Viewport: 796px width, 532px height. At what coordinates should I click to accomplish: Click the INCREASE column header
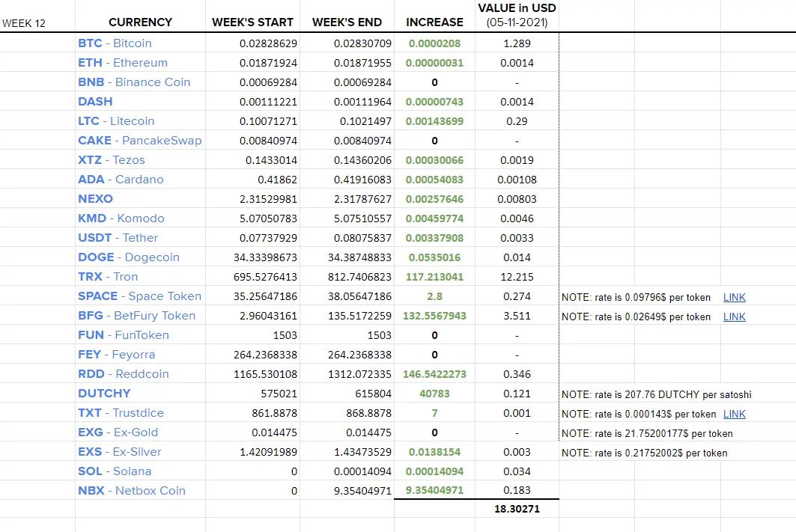pos(434,22)
